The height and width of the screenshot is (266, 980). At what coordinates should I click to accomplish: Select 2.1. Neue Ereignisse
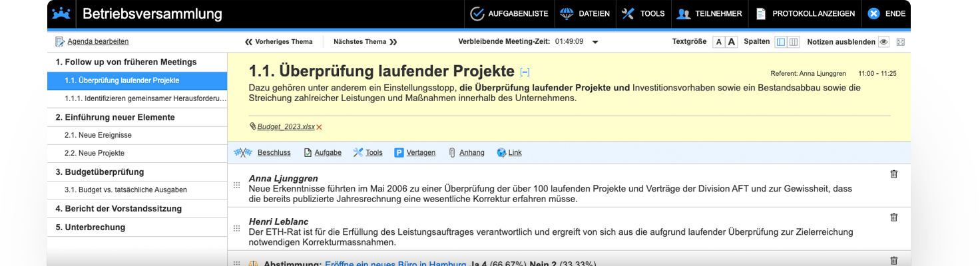point(137,135)
